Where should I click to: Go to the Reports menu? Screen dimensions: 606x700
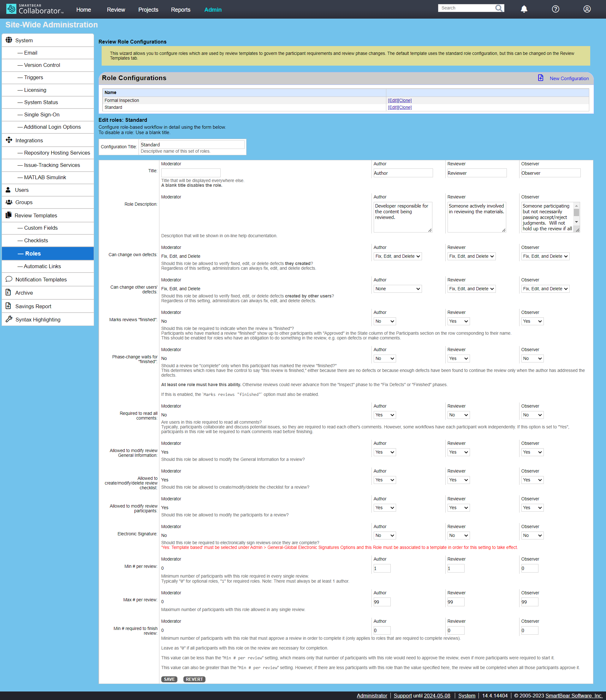tap(181, 9)
